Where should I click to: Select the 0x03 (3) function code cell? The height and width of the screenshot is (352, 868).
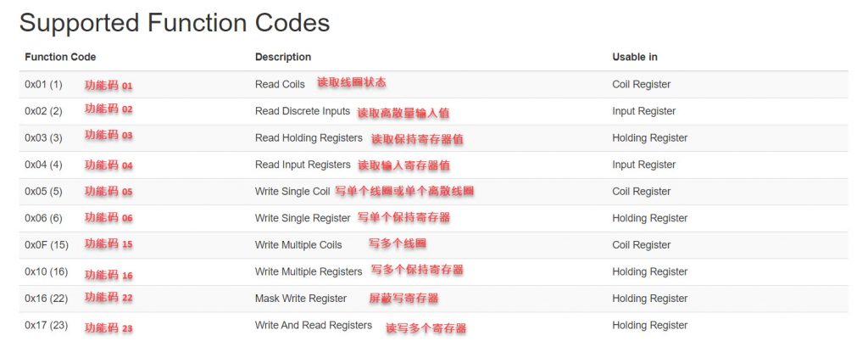(44, 137)
